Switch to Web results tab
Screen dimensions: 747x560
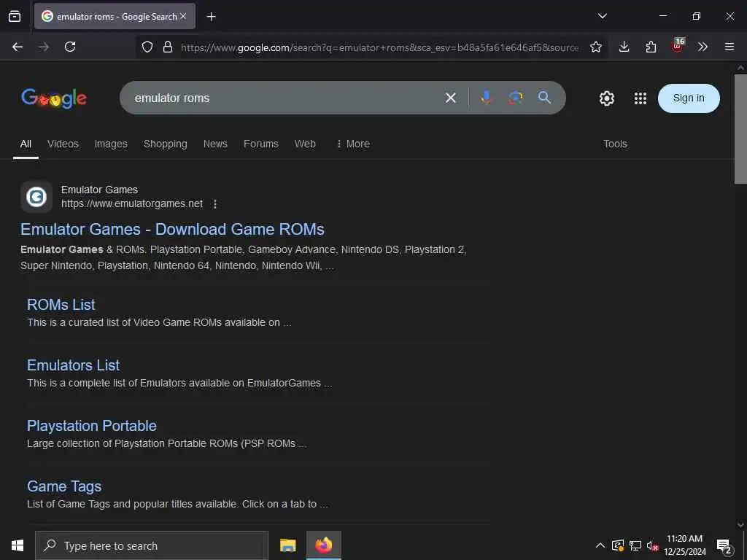[x=305, y=144]
